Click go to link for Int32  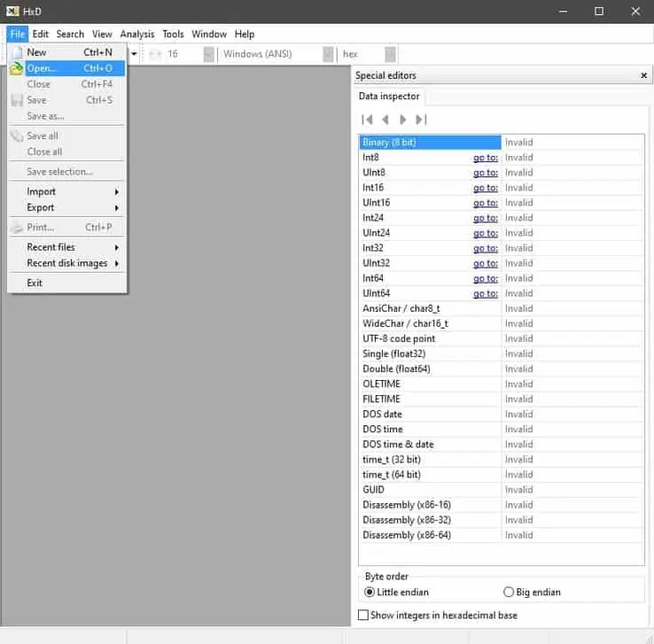coord(486,248)
